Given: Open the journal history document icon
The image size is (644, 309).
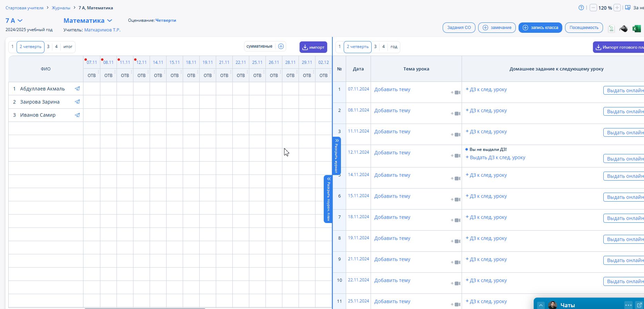Looking at the screenshot, I should coord(611,29).
